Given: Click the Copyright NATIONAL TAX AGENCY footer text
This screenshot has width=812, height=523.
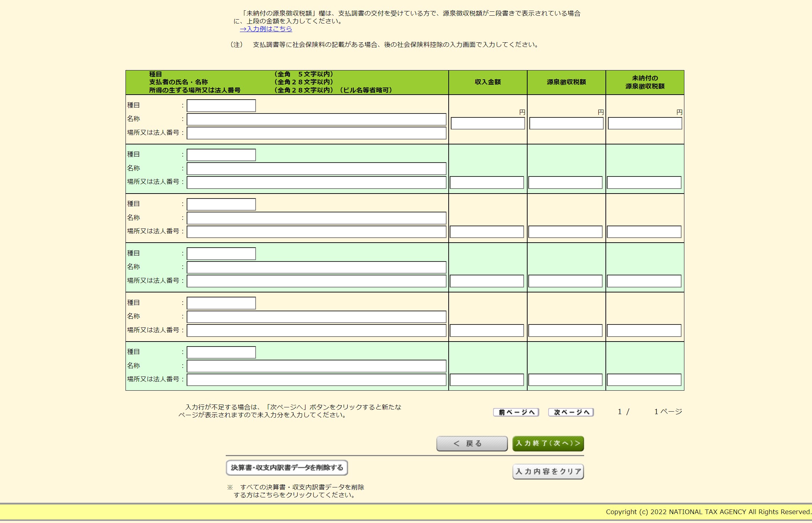Looking at the screenshot, I should tap(708, 512).
